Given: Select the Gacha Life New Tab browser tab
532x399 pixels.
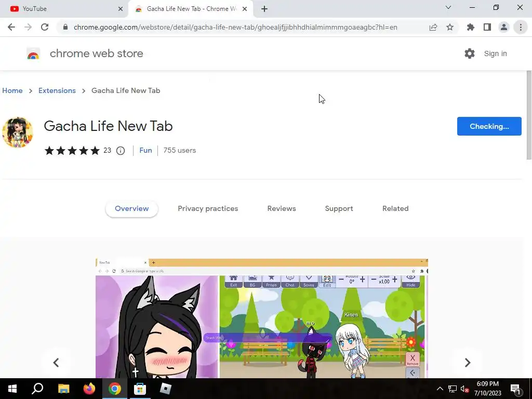Looking at the screenshot, I should tap(191, 9).
